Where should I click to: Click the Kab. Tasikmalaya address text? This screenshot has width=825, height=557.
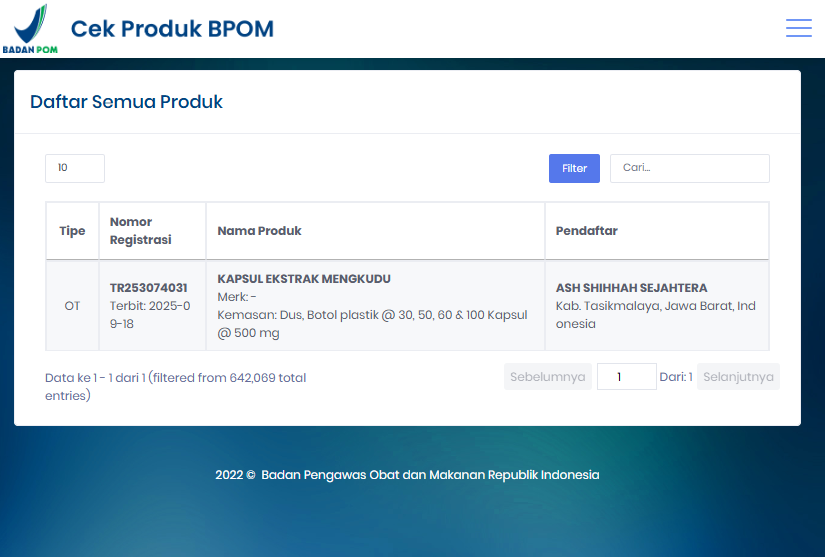[x=656, y=315]
